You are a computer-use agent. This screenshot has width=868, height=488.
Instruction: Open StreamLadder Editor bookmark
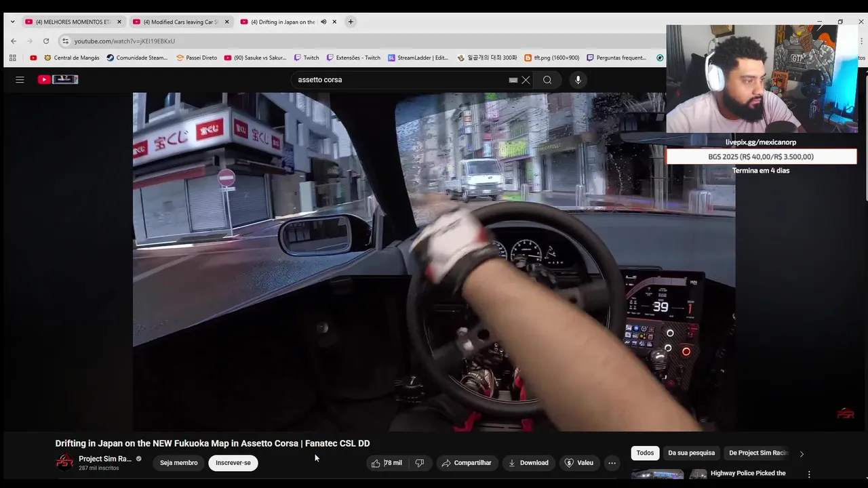pos(418,58)
